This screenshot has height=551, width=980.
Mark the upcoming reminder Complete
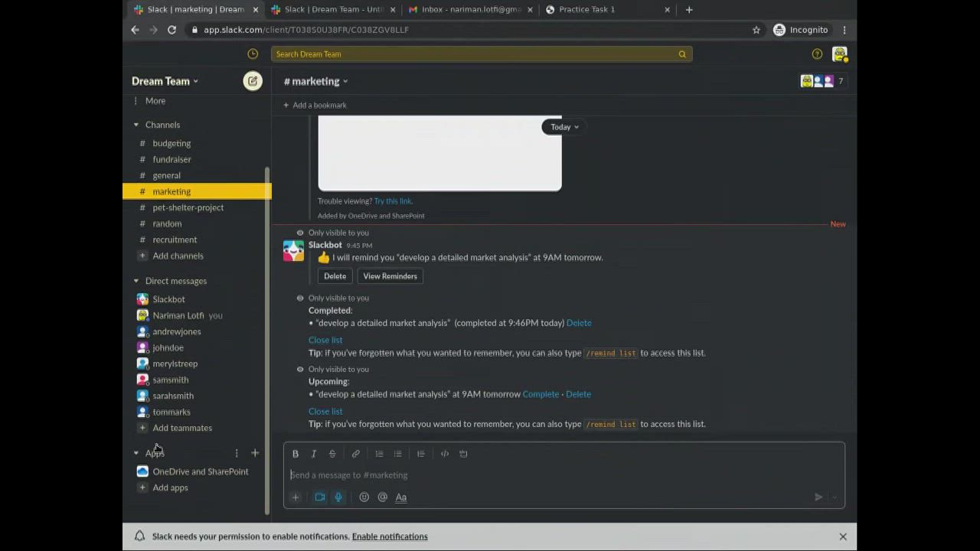click(x=541, y=394)
